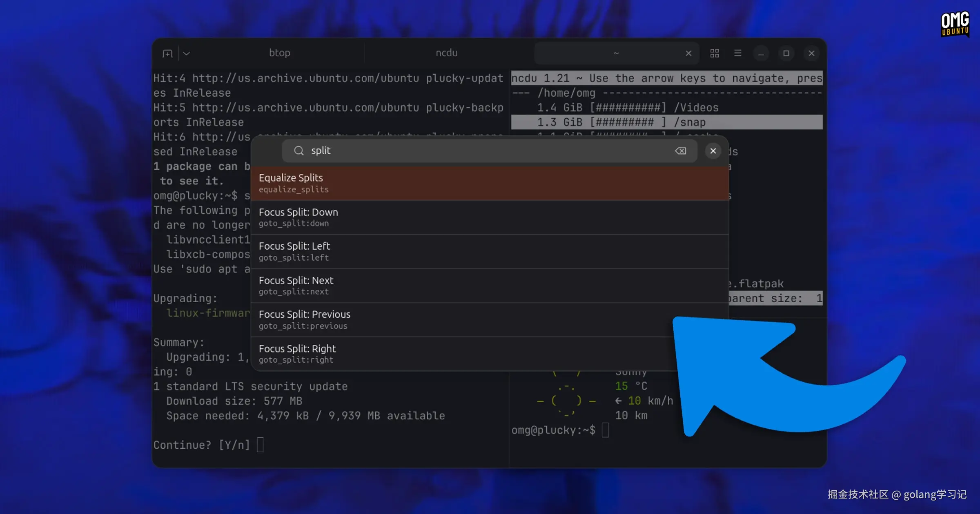
Task: Switch to the ncdu tab
Action: (446, 53)
